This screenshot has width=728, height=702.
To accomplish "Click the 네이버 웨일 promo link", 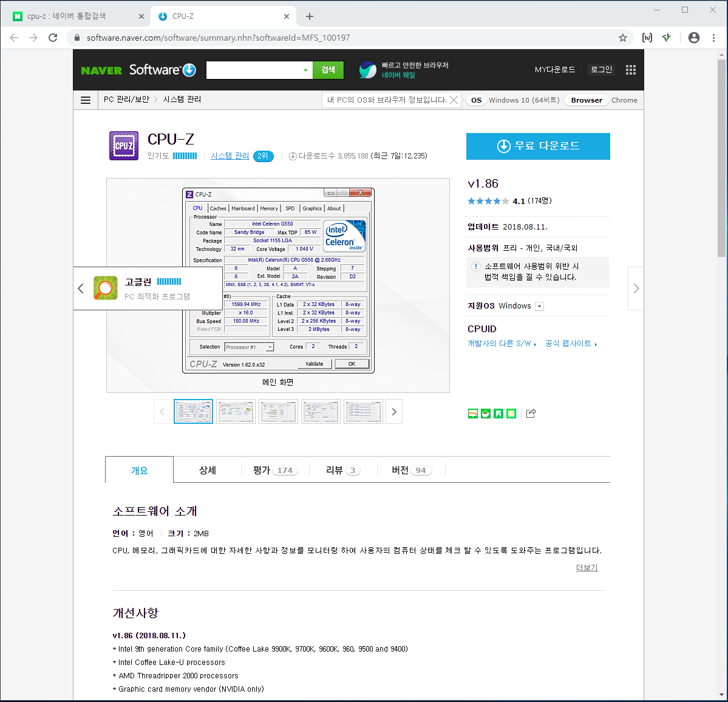I will click(x=398, y=75).
